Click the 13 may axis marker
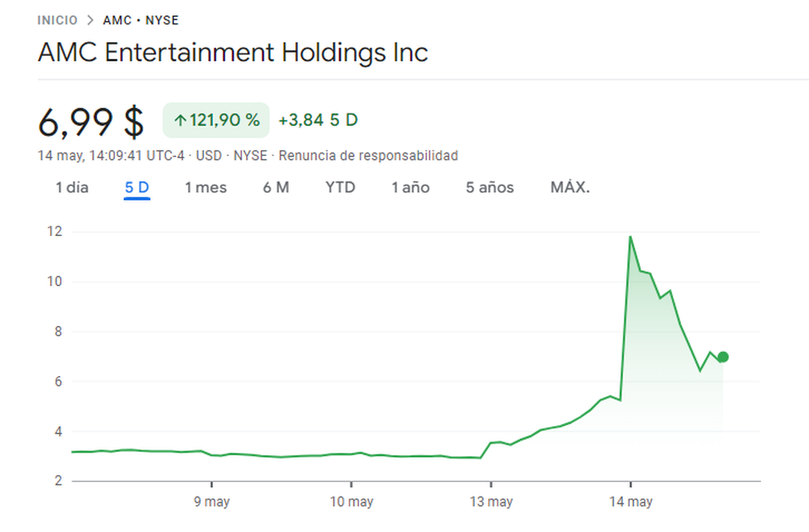809x532 pixels. [491, 501]
